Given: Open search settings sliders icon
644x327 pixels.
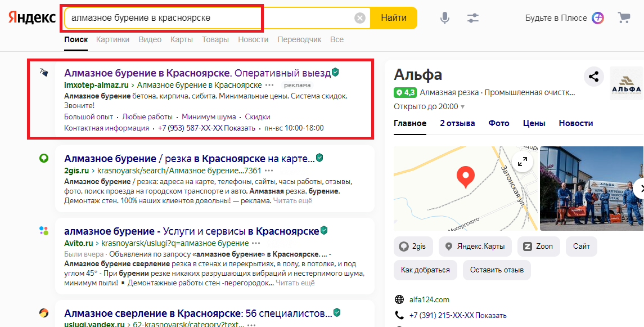Looking at the screenshot, I should [472, 18].
